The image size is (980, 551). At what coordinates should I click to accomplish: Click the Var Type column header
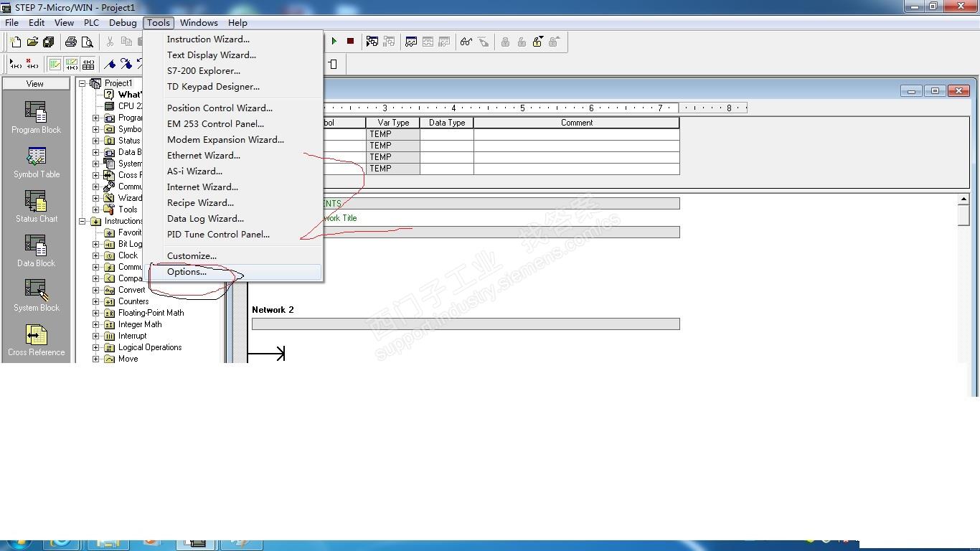[x=393, y=123]
